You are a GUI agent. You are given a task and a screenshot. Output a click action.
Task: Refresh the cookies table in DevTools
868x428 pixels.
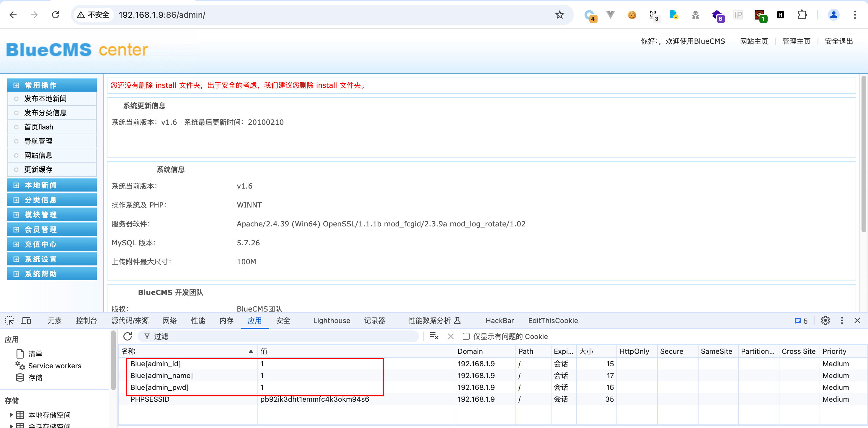[x=127, y=336]
